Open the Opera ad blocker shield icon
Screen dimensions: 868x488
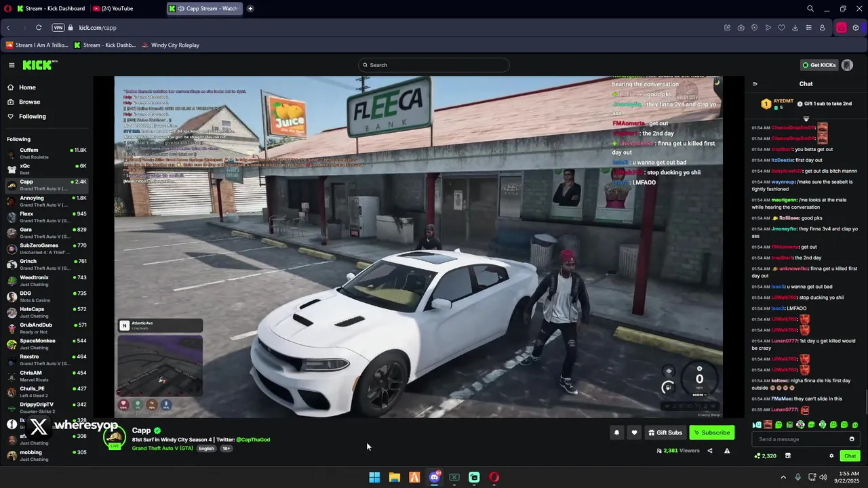click(754, 28)
